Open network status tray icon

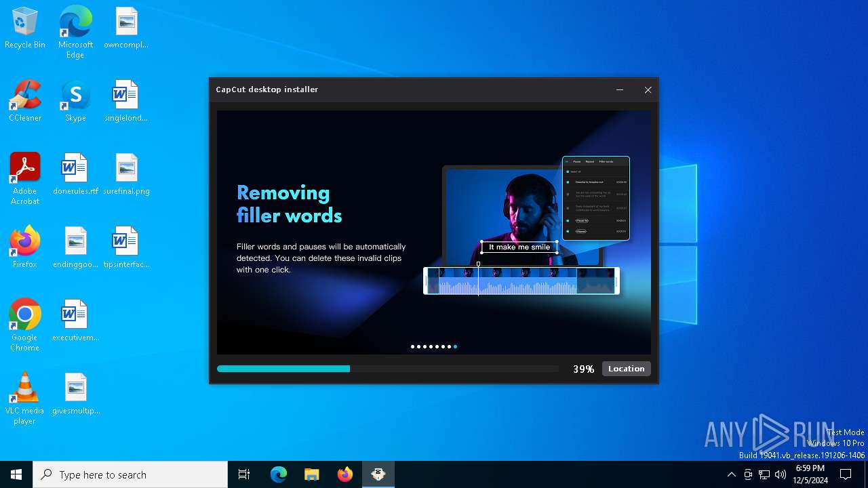(x=764, y=474)
